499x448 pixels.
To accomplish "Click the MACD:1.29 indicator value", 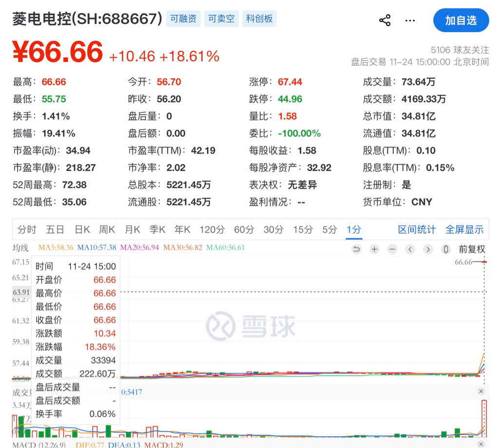I will [164, 445].
